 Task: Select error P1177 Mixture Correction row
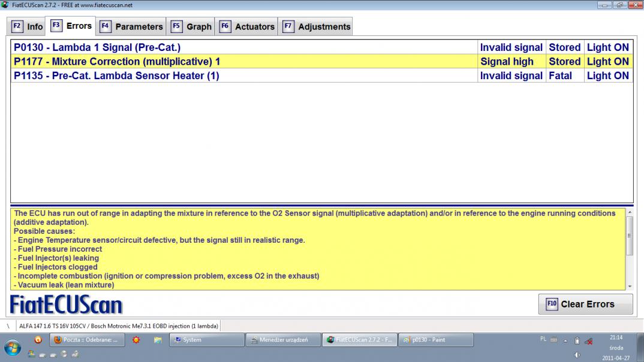point(322,62)
